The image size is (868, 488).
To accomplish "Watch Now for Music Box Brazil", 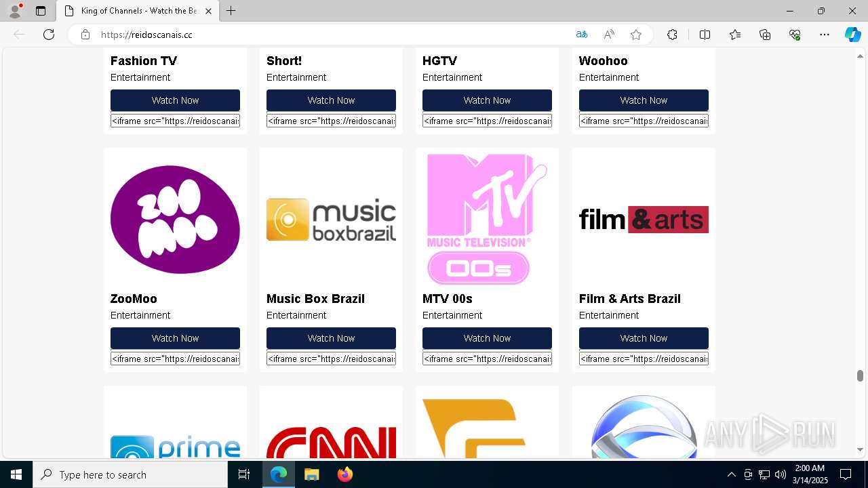I will tap(331, 338).
